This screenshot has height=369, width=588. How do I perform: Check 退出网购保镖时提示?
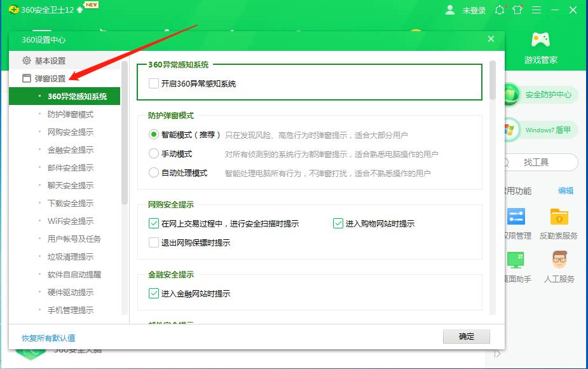pos(153,242)
